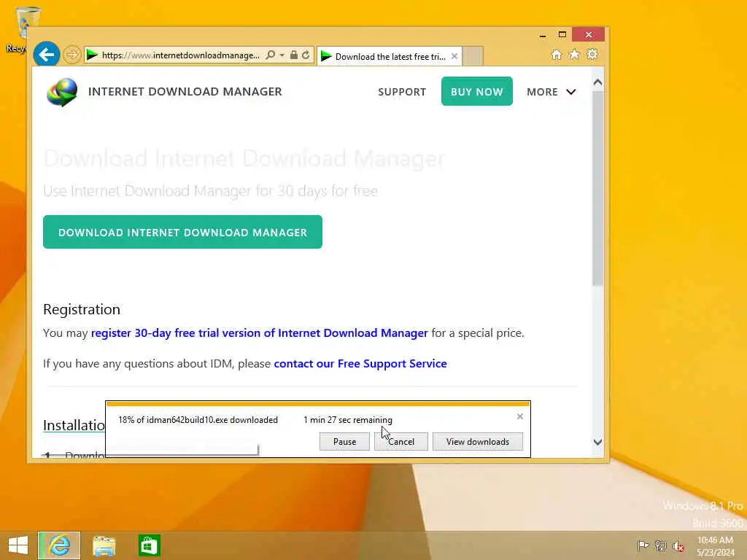Click the page scrollbar up arrow
747x560 pixels.
(598, 82)
